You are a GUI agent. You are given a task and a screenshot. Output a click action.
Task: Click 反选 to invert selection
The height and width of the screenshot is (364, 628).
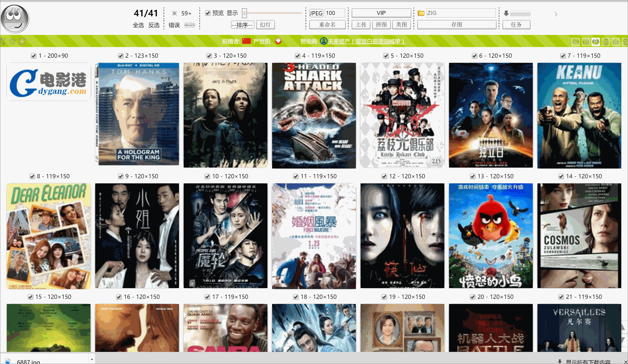154,25
